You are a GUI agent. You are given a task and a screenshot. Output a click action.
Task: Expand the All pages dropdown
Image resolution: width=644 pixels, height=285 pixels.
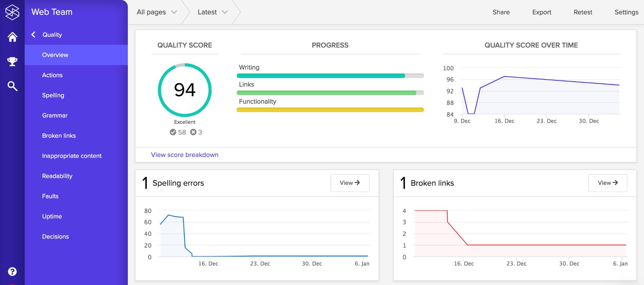point(156,12)
